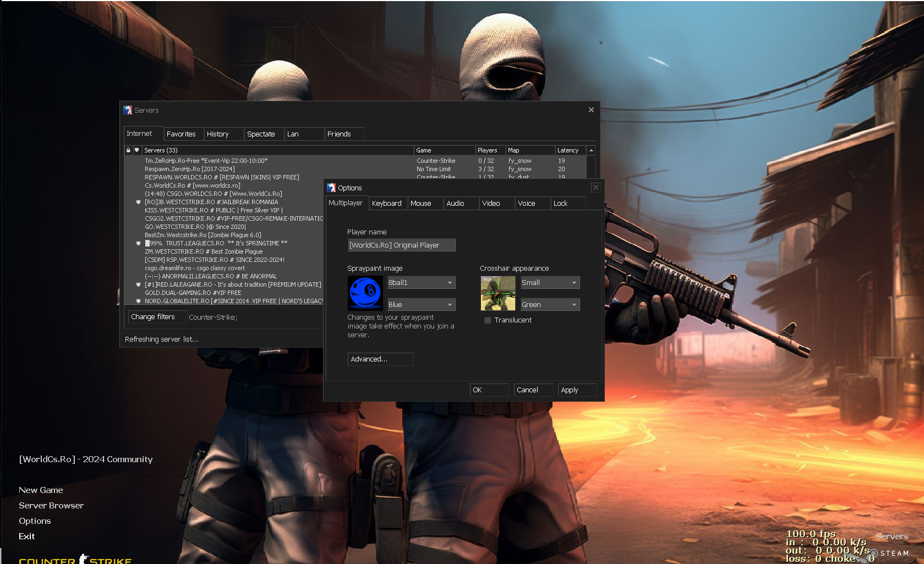924x564 pixels.
Task: Click the Steam logo icon
Action: (873, 554)
